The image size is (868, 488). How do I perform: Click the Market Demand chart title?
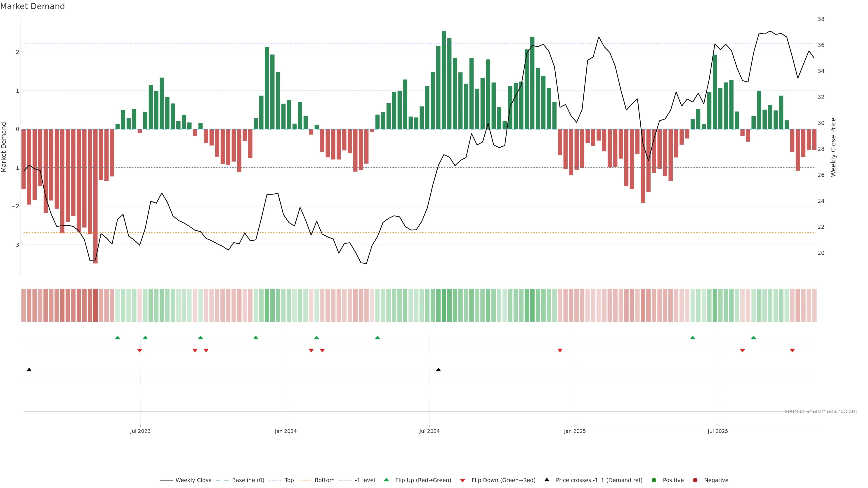click(x=32, y=6)
